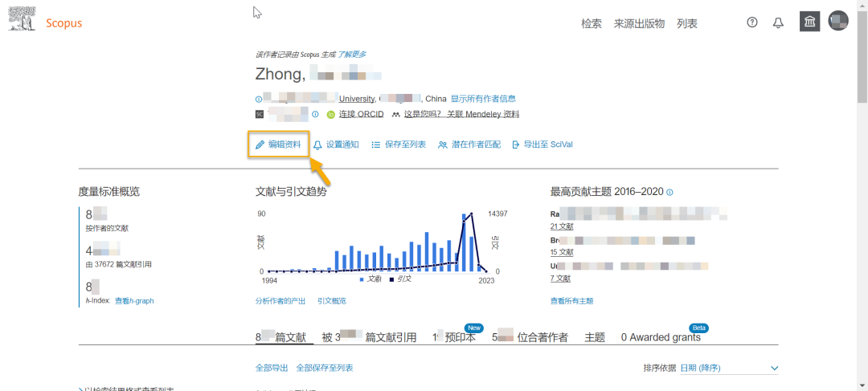Click 分析作者的产出 link
This screenshot has width=868, height=391.
click(280, 301)
